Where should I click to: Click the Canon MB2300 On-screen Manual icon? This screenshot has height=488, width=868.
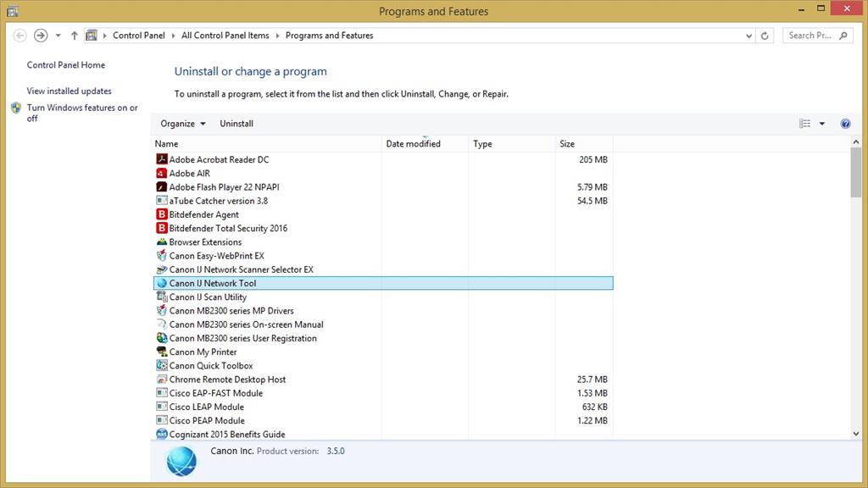point(162,324)
